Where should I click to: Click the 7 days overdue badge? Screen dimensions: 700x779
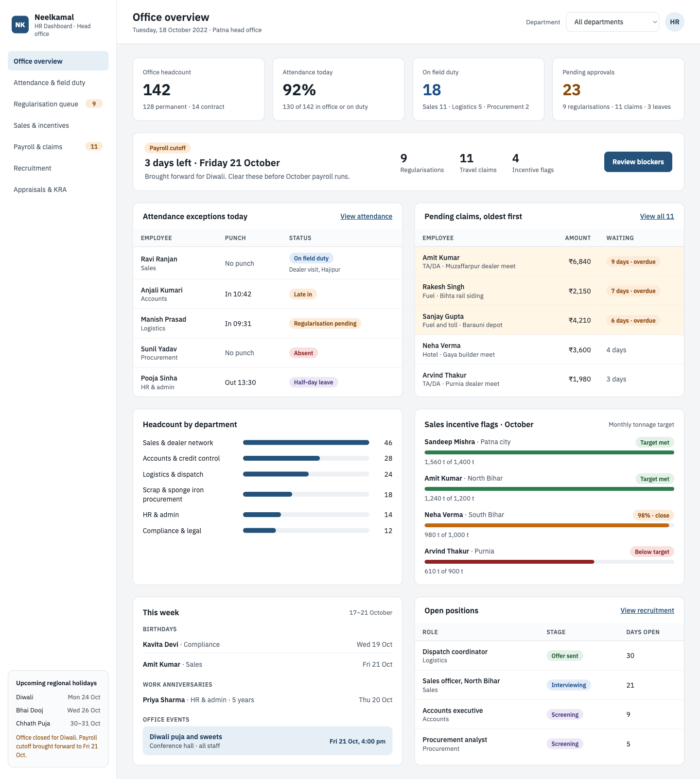(633, 291)
